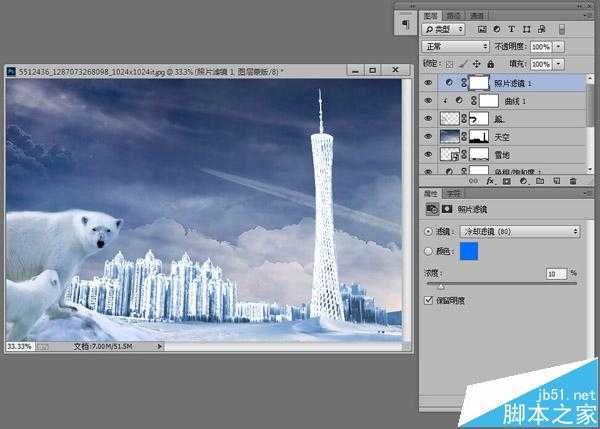Open the 正常 blend mode dropdown
Image resolution: width=600 pixels, height=429 pixels.
coord(455,47)
